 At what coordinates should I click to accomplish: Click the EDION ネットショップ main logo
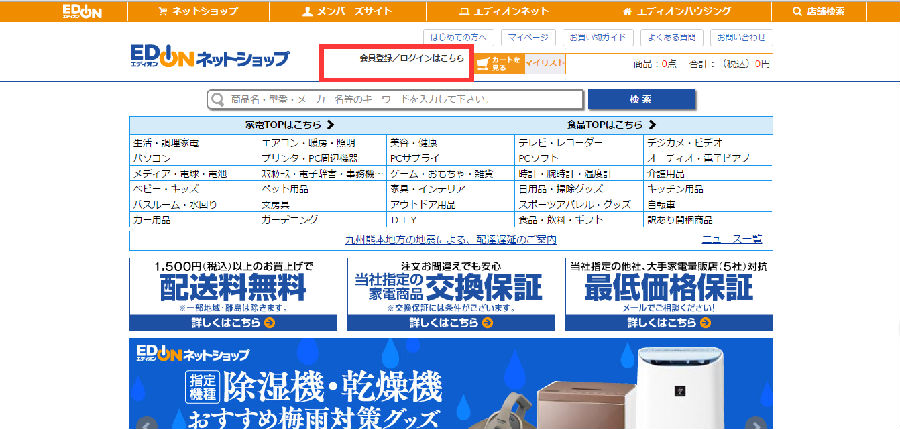(210, 56)
